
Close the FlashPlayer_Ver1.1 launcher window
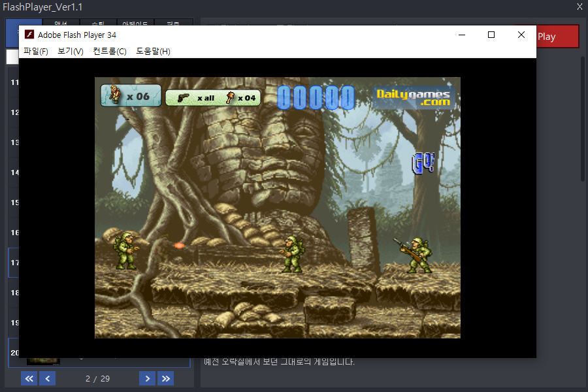580,7
